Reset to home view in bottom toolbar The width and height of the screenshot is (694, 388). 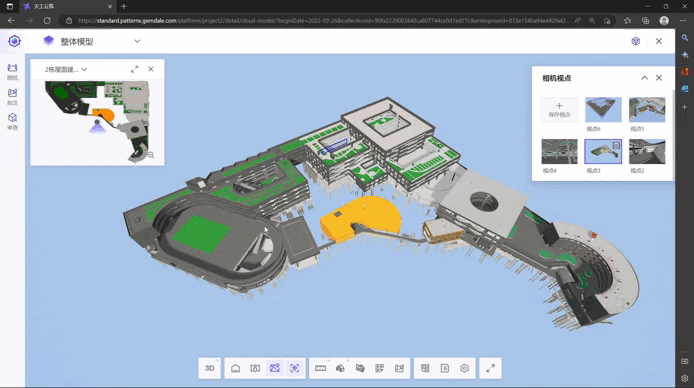point(235,368)
